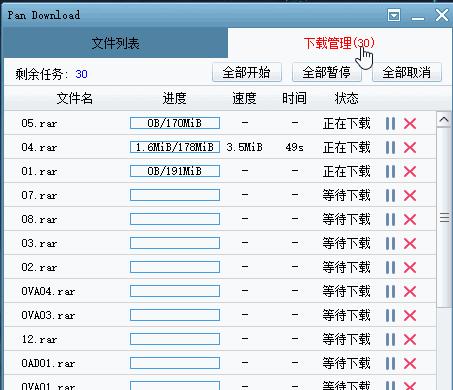Click the 全部取消 button
This screenshot has width=453, height=390.
pyautogui.click(x=407, y=72)
